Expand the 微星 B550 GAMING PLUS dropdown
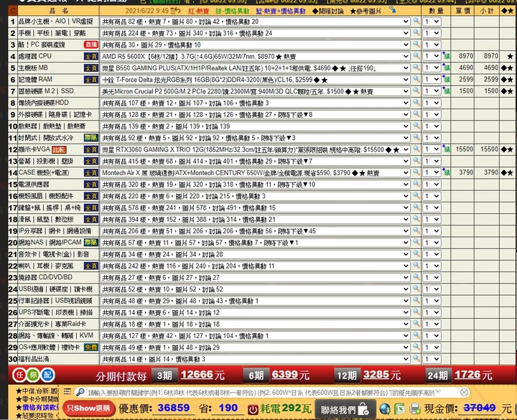 pyautogui.click(x=255, y=68)
